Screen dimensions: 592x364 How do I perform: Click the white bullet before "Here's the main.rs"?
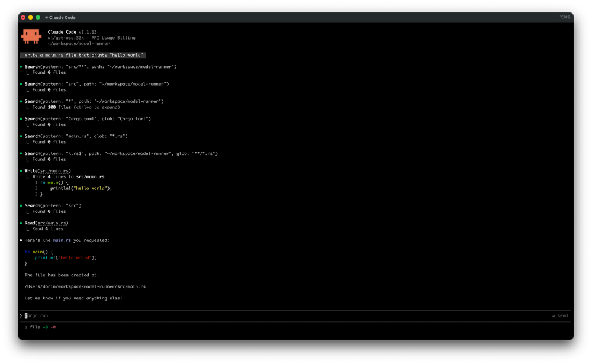[x=21, y=240]
